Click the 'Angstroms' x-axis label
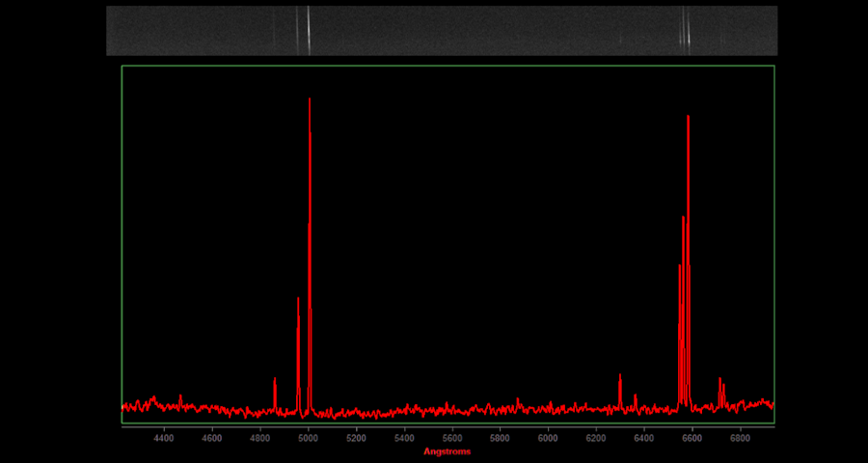The height and width of the screenshot is (463, 868). tap(448, 451)
